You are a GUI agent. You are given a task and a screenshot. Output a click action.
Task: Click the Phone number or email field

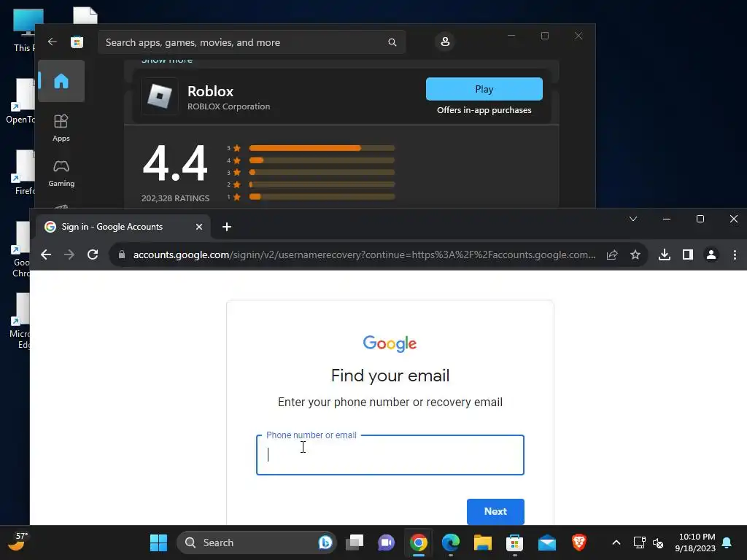(x=390, y=455)
